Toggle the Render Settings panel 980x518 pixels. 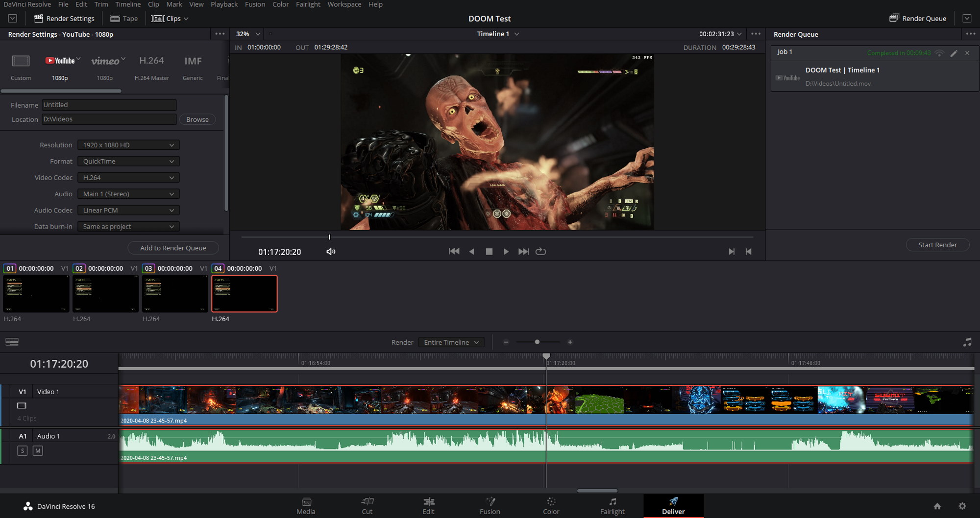click(64, 18)
